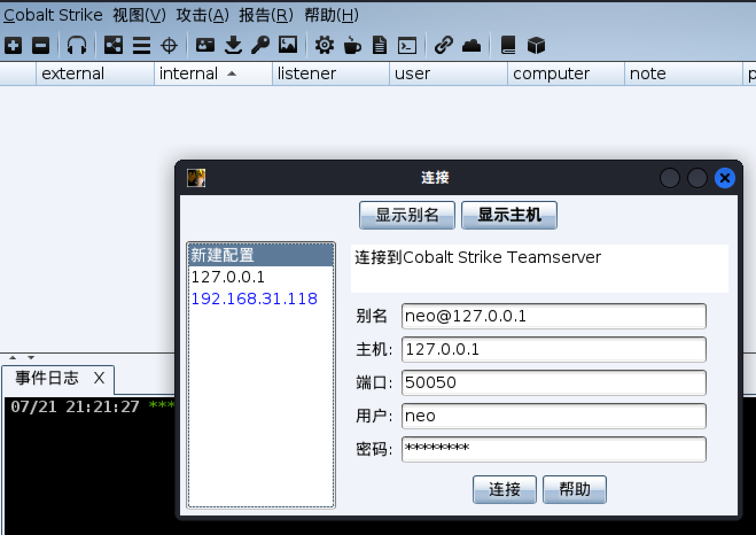
Task: Select 新建配置 in the profile list
Action: coord(261,255)
